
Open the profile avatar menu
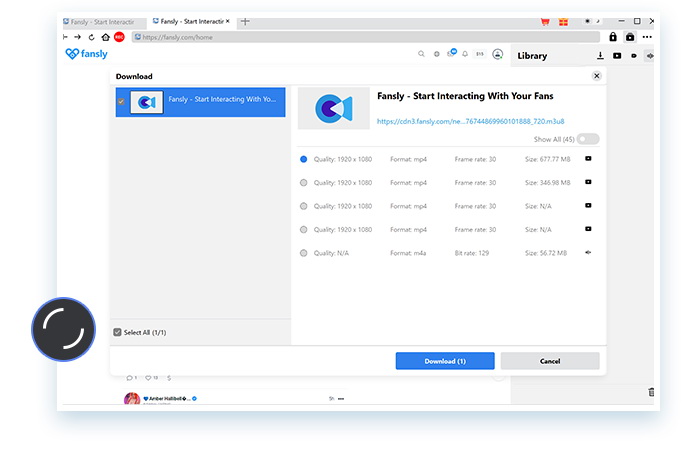[497, 54]
